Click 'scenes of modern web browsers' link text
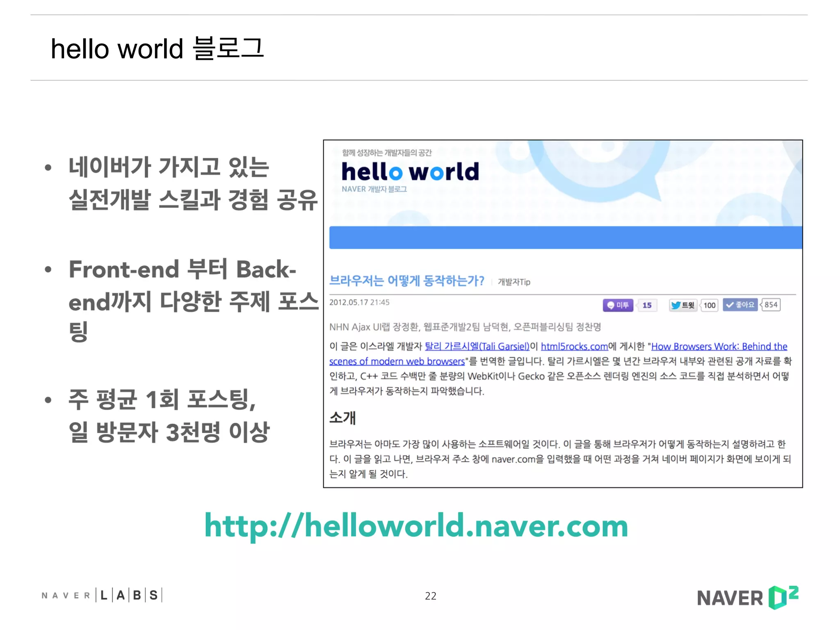 tap(397, 361)
